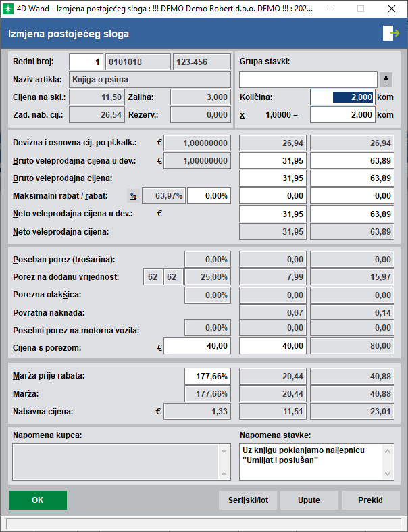Click the multiplied quantity field below Količina

point(342,115)
